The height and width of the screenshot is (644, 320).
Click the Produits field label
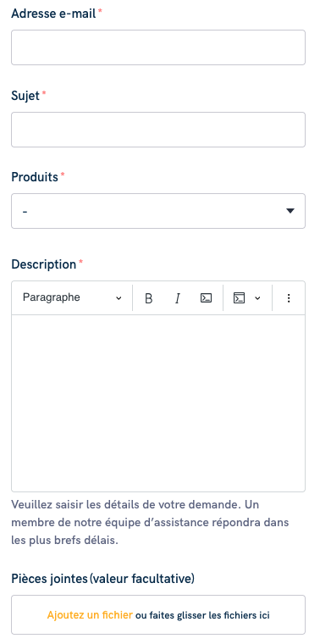[35, 177]
